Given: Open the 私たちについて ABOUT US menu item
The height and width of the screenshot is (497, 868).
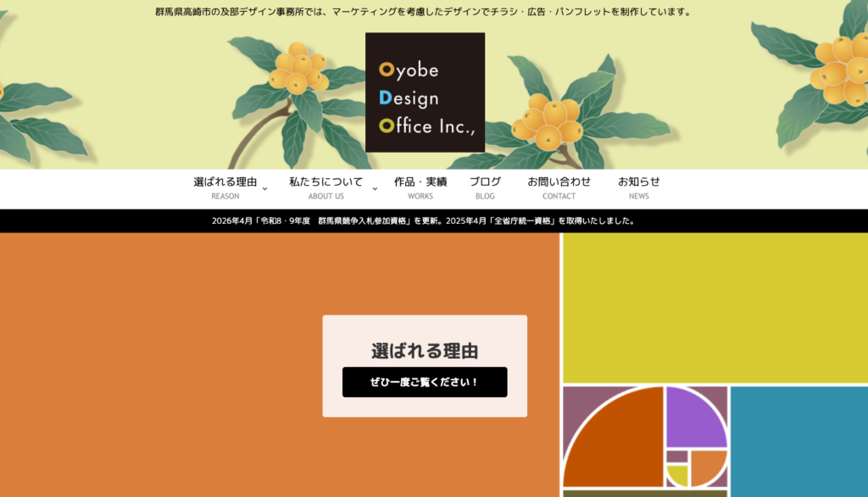Looking at the screenshot, I should [326, 188].
